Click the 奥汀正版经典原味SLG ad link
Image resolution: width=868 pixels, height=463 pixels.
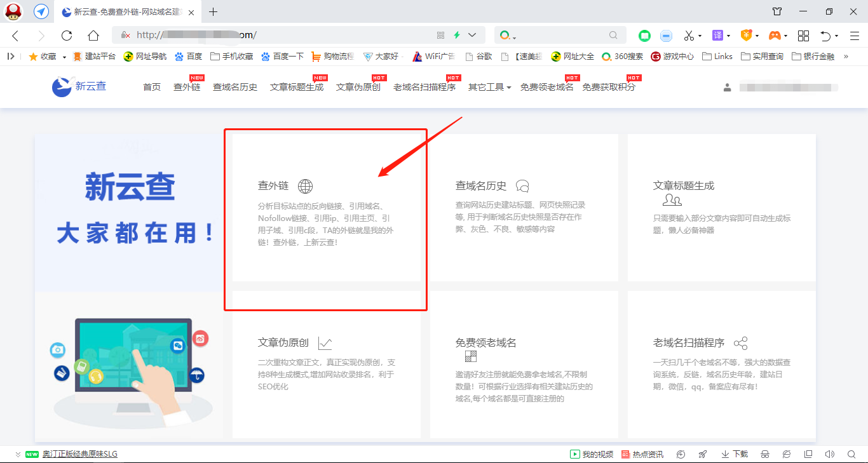tap(80, 454)
